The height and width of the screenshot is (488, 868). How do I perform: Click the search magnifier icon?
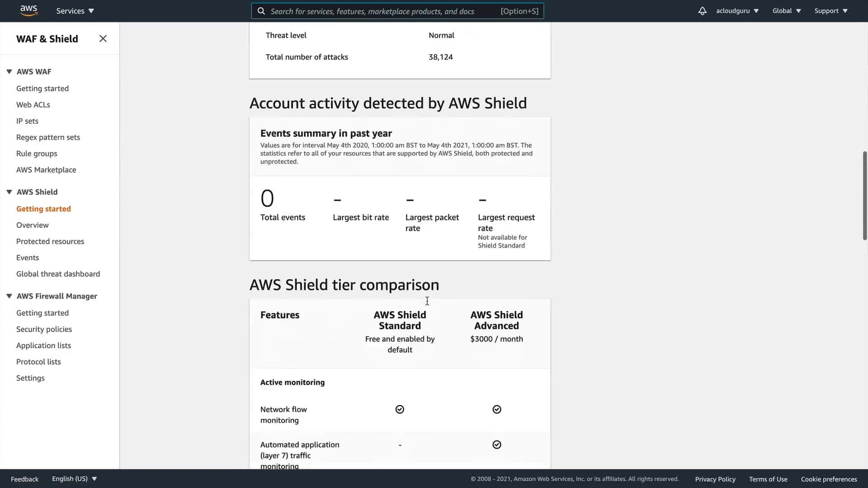[x=261, y=11]
